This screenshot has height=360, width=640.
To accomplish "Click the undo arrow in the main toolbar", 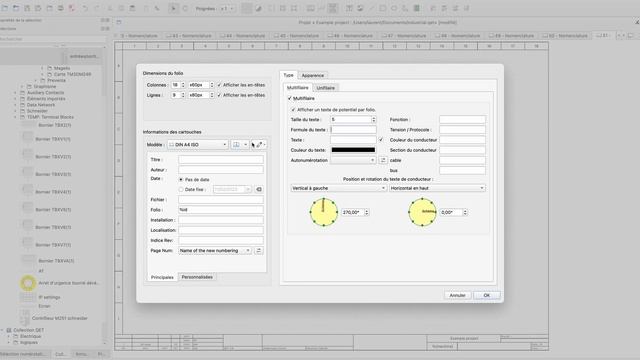I will (x=84, y=8).
